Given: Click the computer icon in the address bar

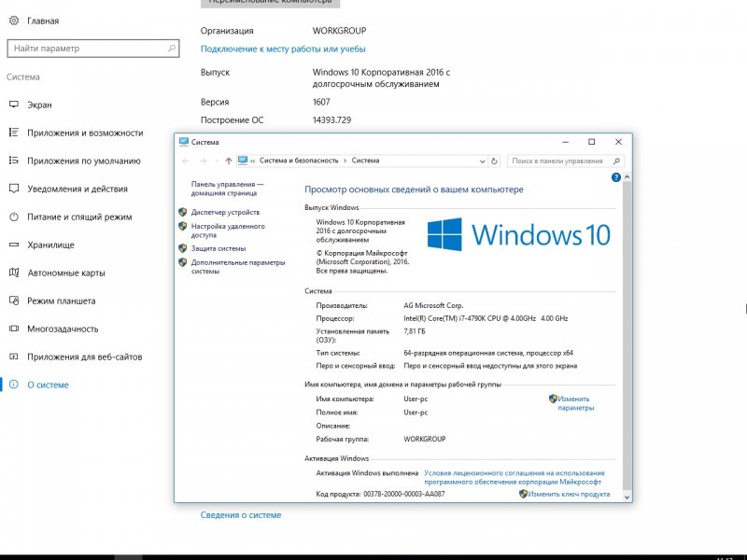Looking at the screenshot, I should click(243, 161).
